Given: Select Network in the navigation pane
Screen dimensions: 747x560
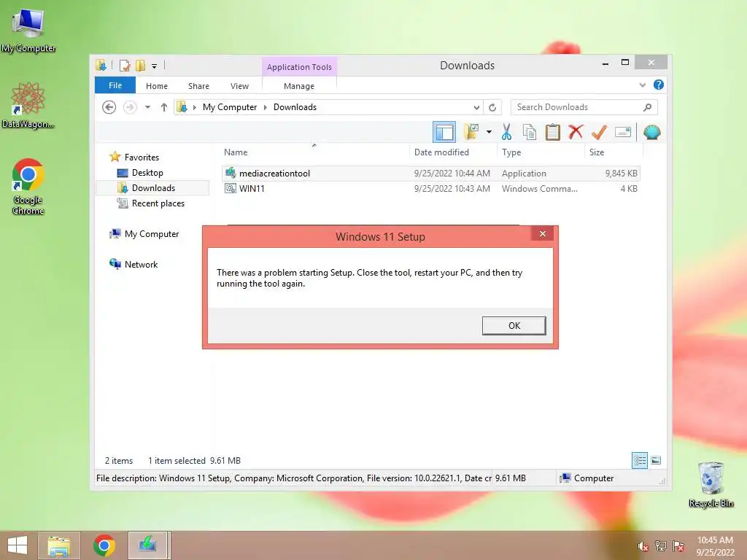Looking at the screenshot, I should click(x=141, y=264).
